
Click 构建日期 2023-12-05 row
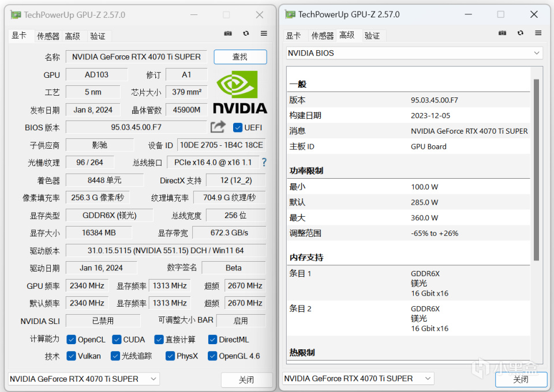[x=409, y=115]
